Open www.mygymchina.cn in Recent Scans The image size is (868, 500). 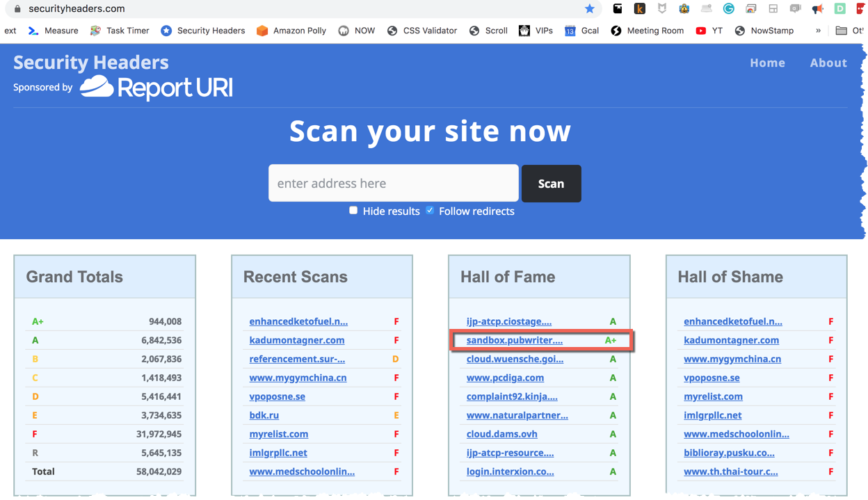[298, 378]
